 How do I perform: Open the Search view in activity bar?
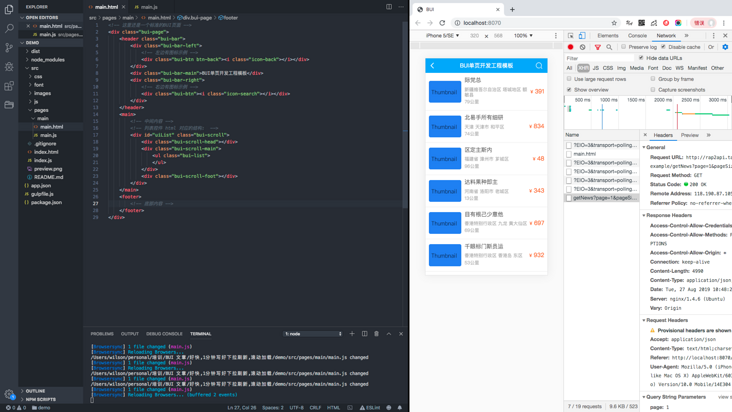[x=9, y=28]
